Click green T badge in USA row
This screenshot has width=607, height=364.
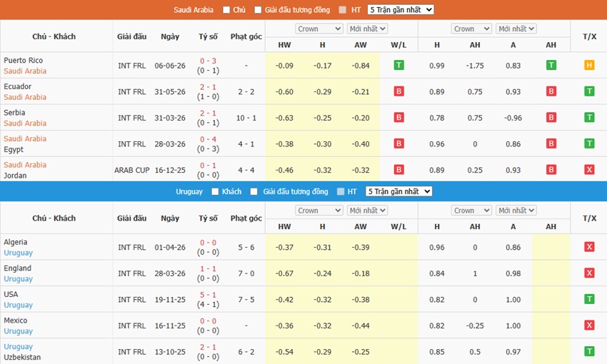pos(589,299)
